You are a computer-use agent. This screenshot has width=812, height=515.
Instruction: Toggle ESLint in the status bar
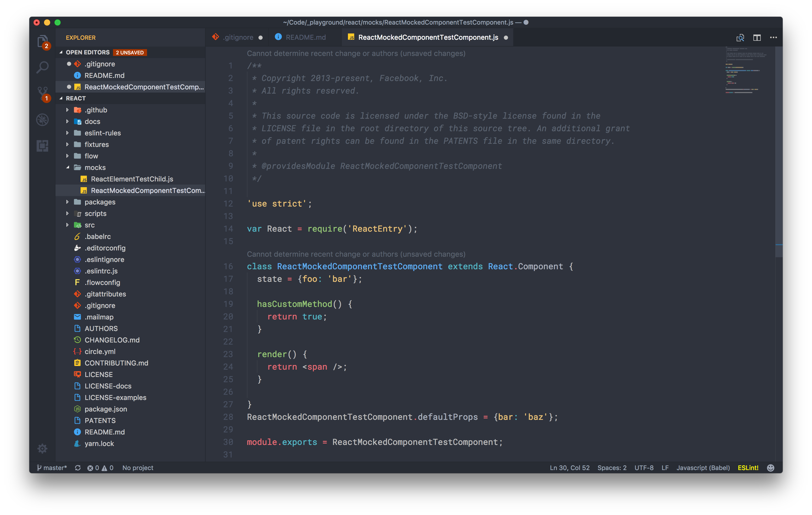(748, 468)
